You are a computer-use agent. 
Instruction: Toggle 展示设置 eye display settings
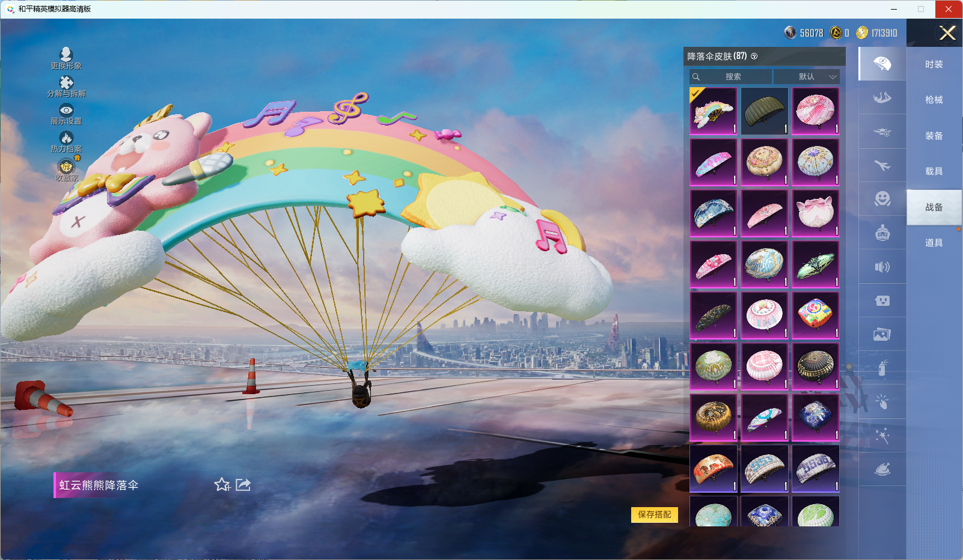coord(66,111)
